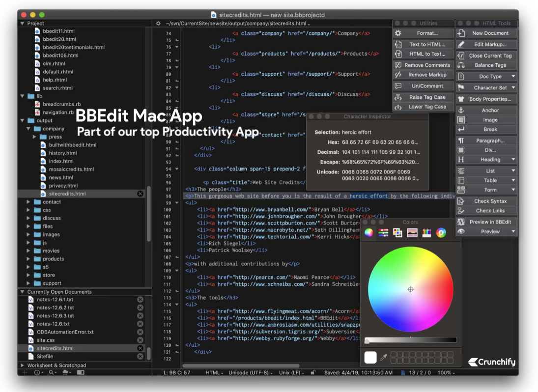Select the pencils tab in Colors panel

tap(426, 232)
